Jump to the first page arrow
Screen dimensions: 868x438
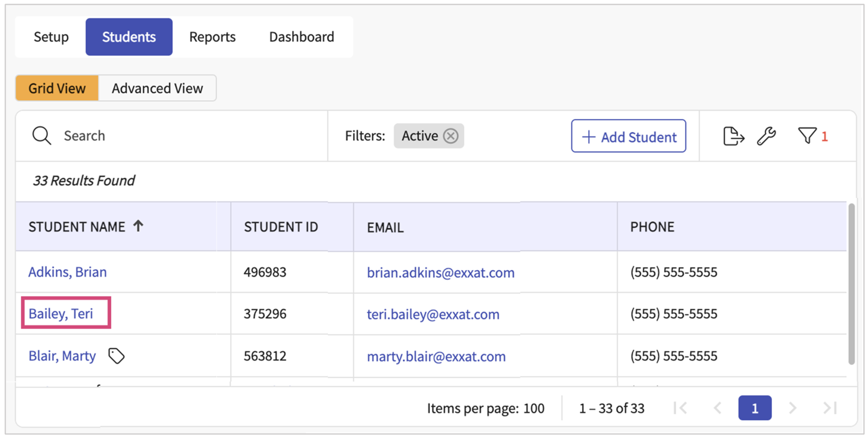[x=680, y=408]
